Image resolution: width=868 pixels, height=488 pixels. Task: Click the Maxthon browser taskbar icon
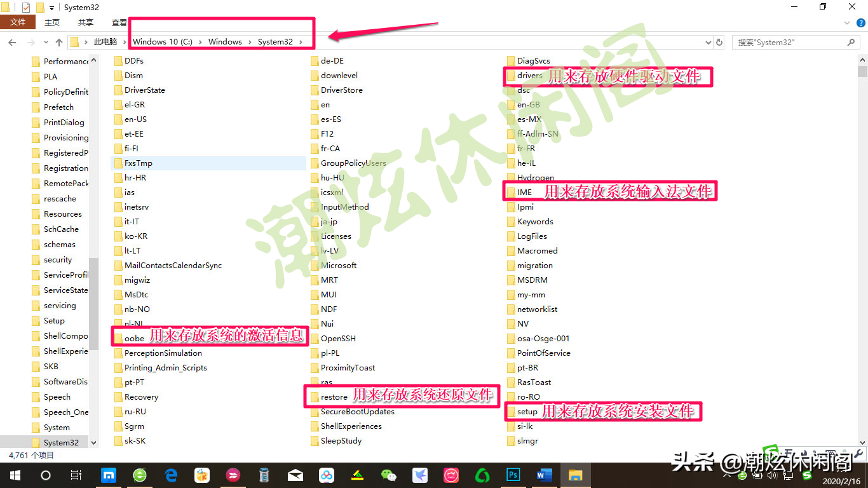click(x=109, y=475)
